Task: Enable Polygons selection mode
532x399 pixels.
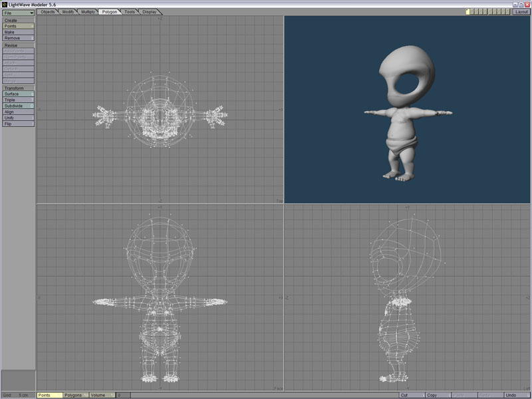Action: 75,395
